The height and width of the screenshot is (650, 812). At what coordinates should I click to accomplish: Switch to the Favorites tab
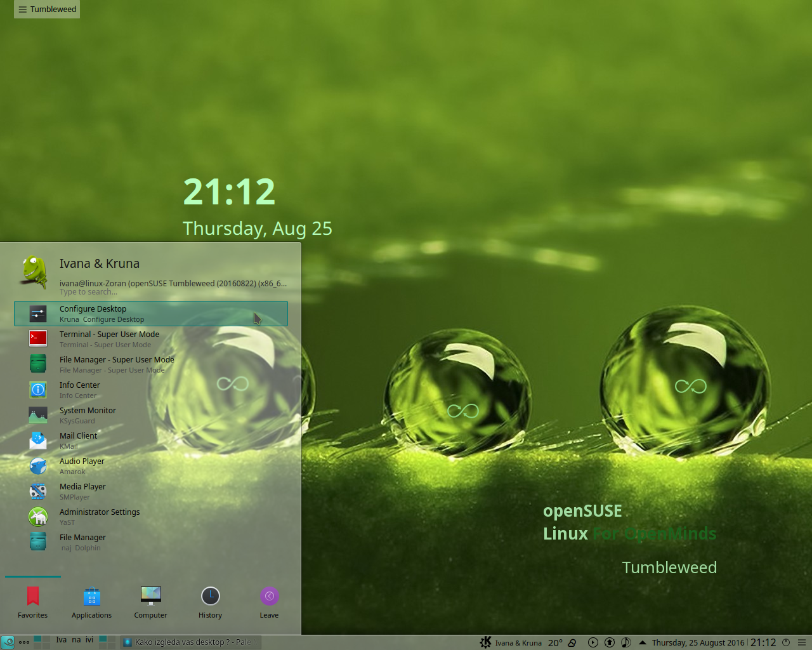coord(33,602)
